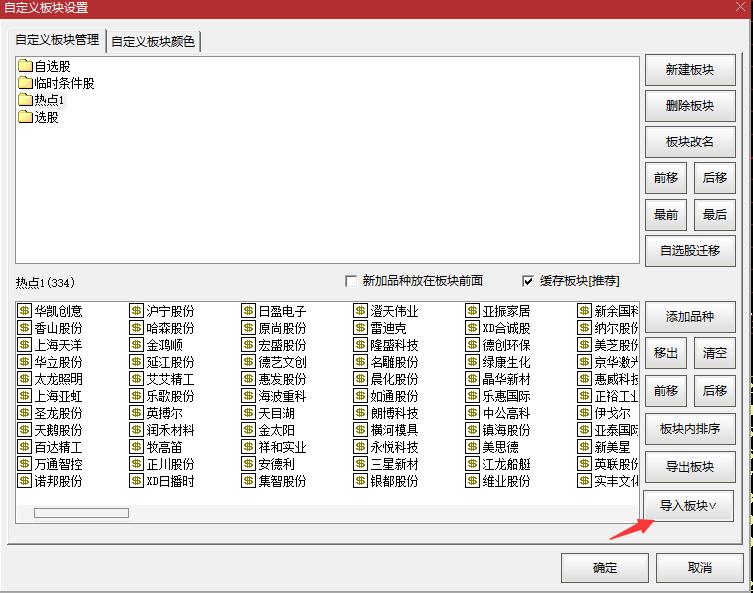This screenshot has width=753, height=593.
Task: Click the 板块内排序 button
Action: click(x=690, y=429)
